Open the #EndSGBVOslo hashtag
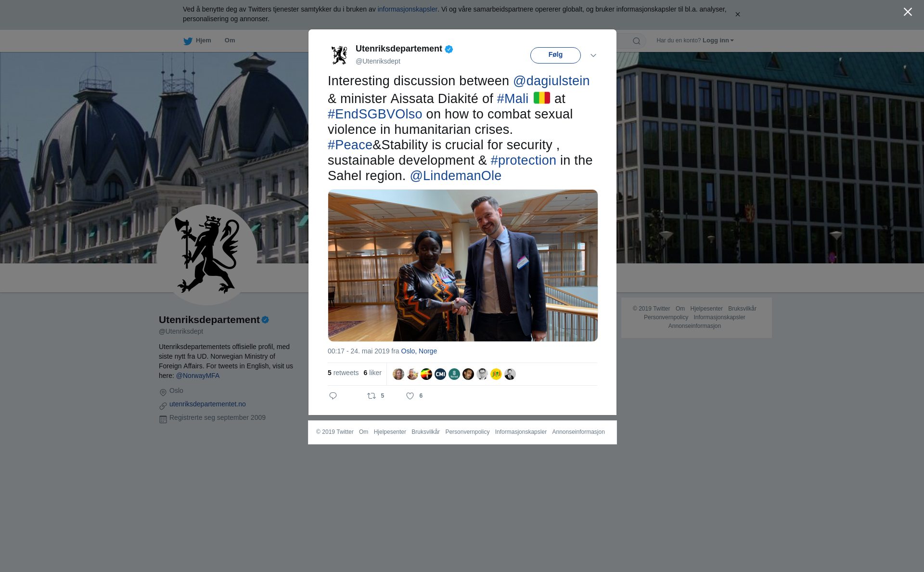The width and height of the screenshot is (924, 572). (x=375, y=114)
